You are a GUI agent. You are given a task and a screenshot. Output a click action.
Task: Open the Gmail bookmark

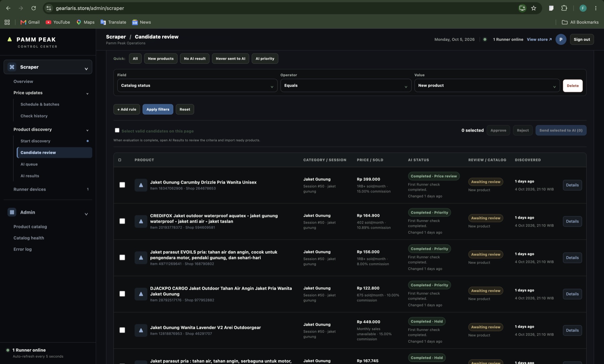pyautogui.click(x=30, y=22)
